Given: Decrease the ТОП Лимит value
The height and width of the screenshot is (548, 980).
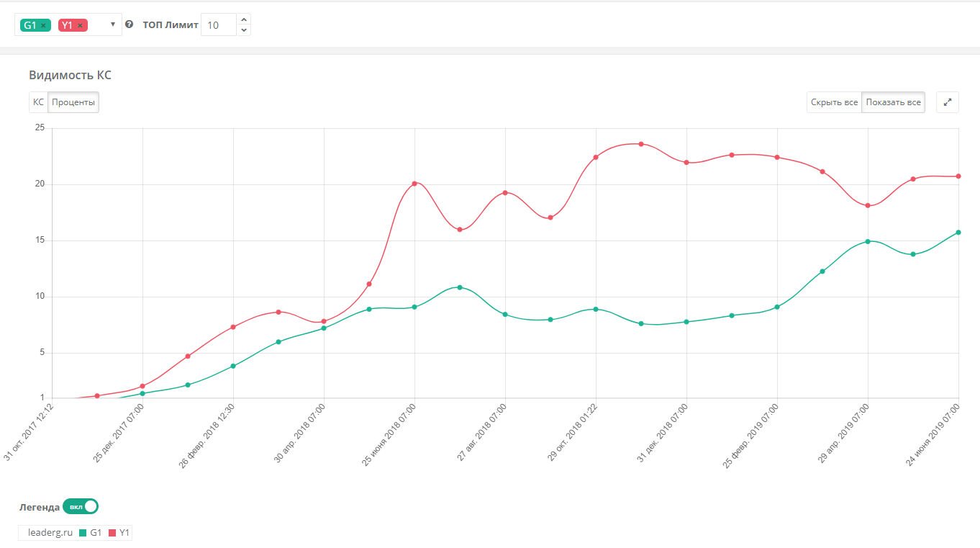Looking at the screenshot, I should (x=244, y=30).
